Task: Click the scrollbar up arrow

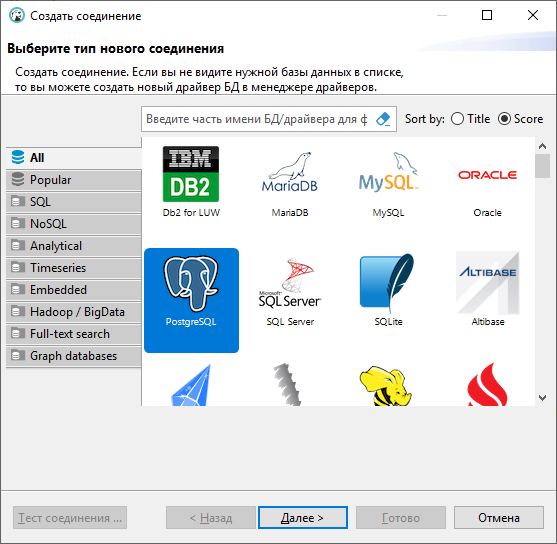Action: [x=542, y=146]
